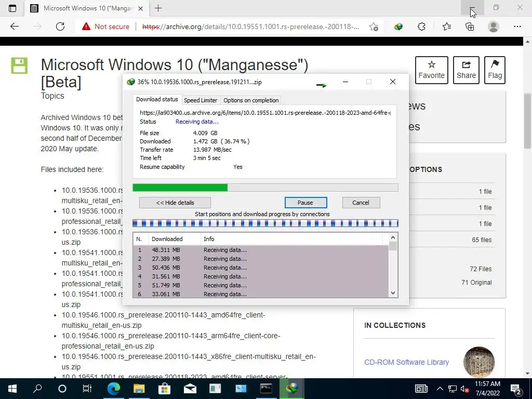Open the Collections icon
This screenshot has width=532, height=399.
point(470,26)
